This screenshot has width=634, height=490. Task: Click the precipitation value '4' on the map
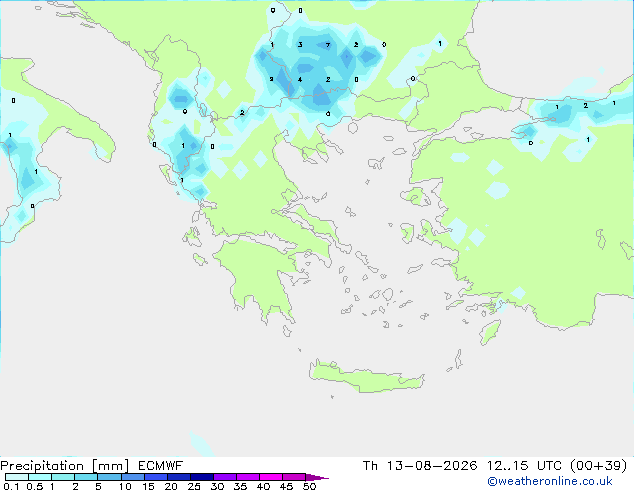click(300, 80)
